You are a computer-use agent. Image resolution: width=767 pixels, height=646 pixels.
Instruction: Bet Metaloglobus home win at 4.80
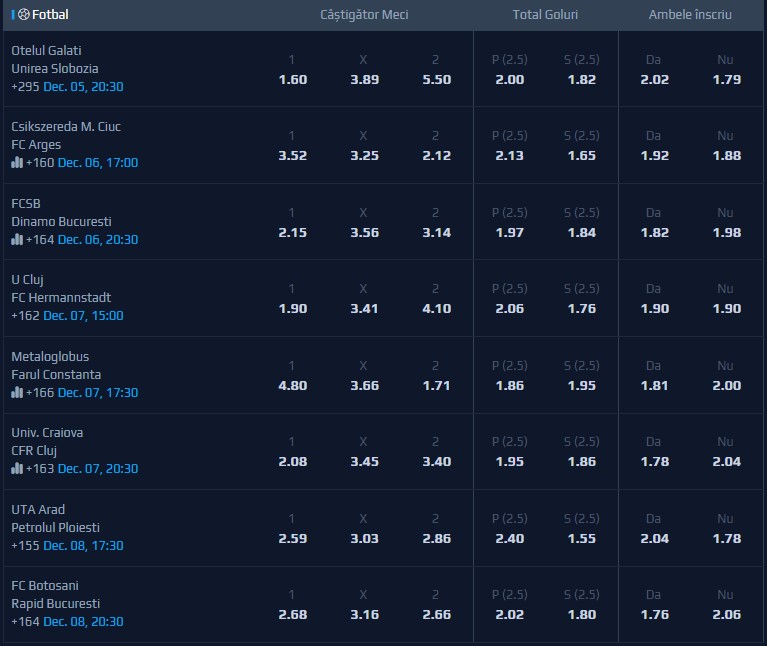[x=293, y=385]
